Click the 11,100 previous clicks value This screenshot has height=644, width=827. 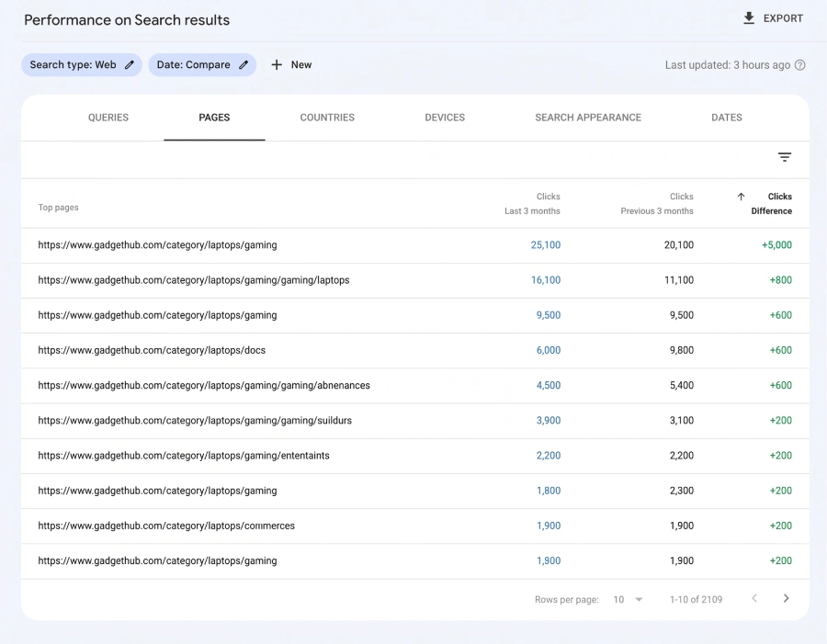tap(679, 280)
